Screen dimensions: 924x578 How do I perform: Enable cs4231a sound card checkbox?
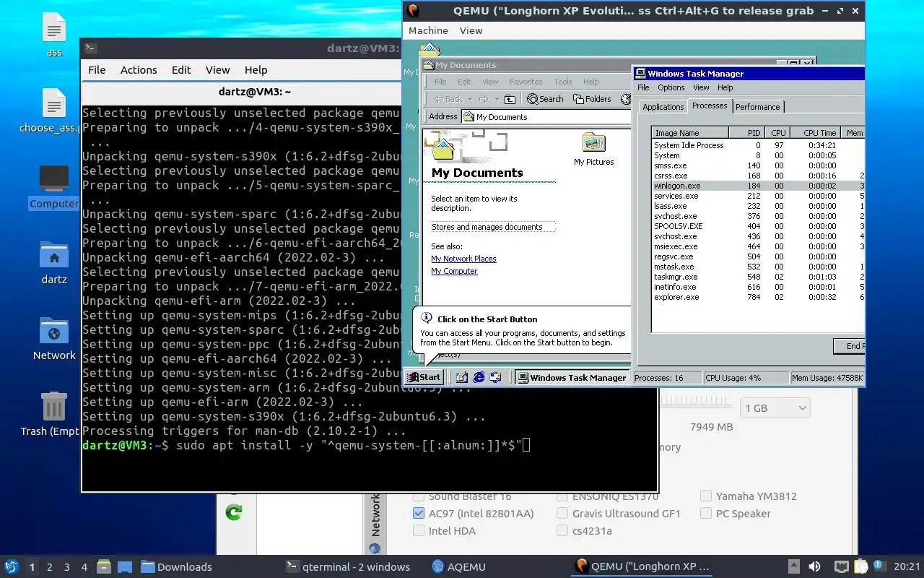coord(562,531)
